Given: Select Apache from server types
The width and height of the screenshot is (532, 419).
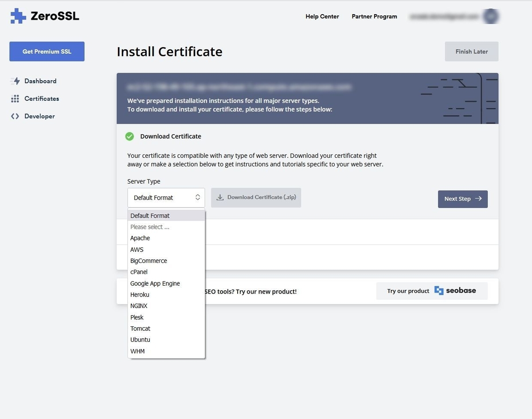Looking at the screenshot, I should coord(166,238).
